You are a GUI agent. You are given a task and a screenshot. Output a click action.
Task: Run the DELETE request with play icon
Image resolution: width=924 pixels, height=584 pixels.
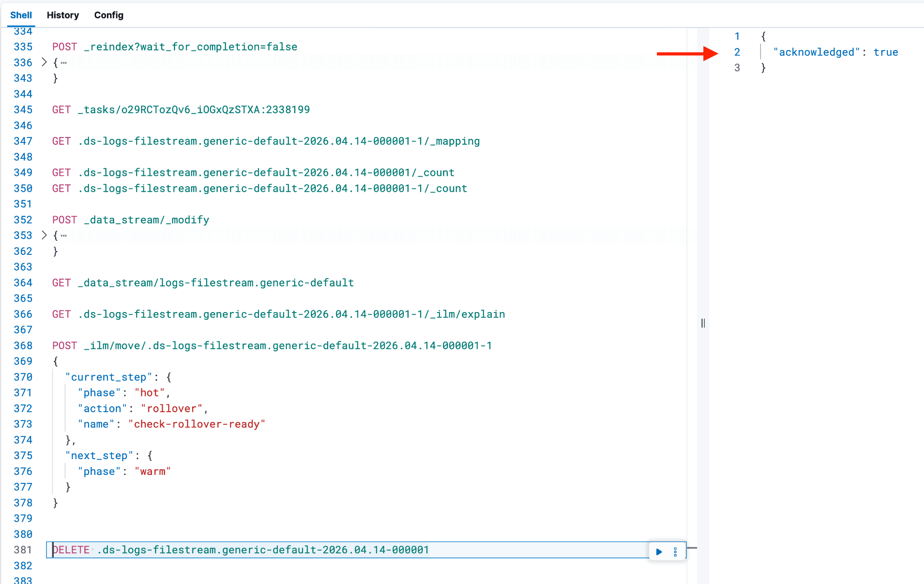(659, 552)
